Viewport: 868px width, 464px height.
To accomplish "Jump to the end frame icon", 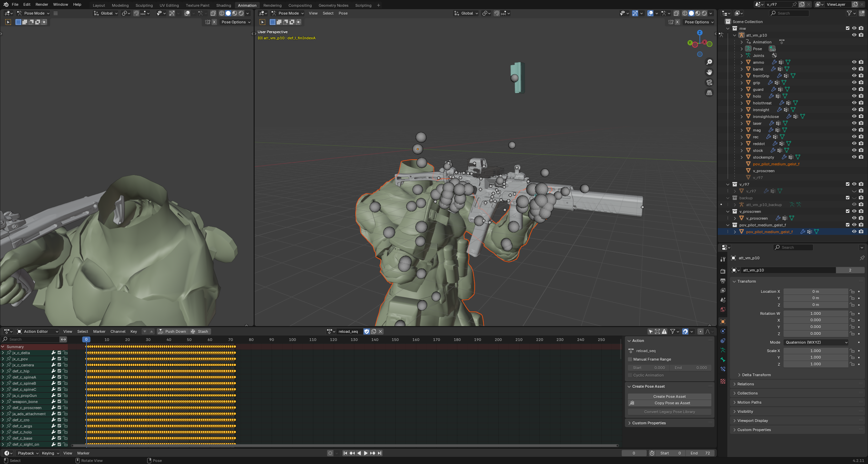I will click(379, 453).
